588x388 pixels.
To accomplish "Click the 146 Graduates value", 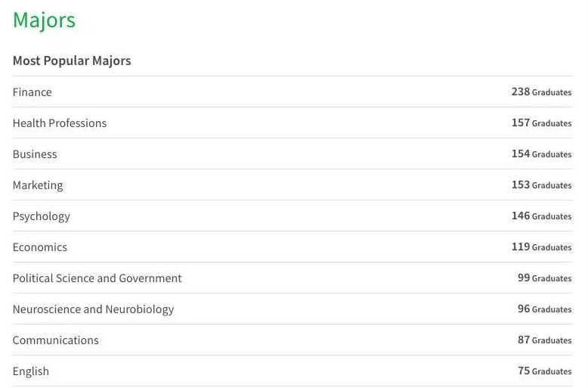I will pos(541,216).
